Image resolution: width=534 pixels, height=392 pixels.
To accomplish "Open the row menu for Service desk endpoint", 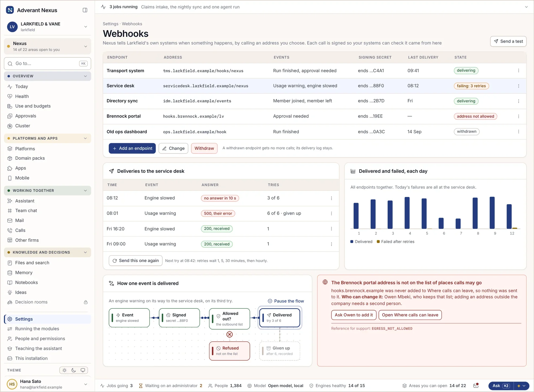I will tap(519, 86).
